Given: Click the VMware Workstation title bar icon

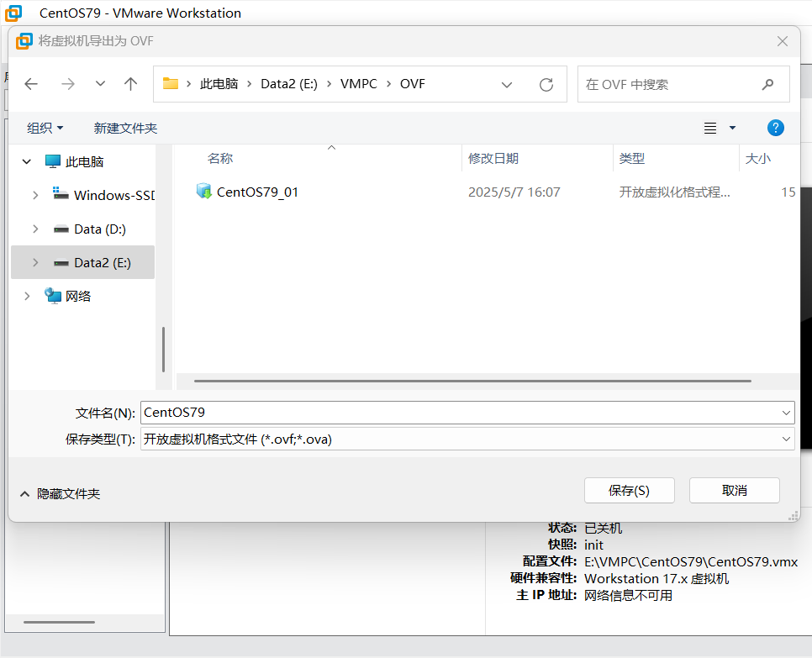Looking at the screenshot, I should [x=13, y=13].
